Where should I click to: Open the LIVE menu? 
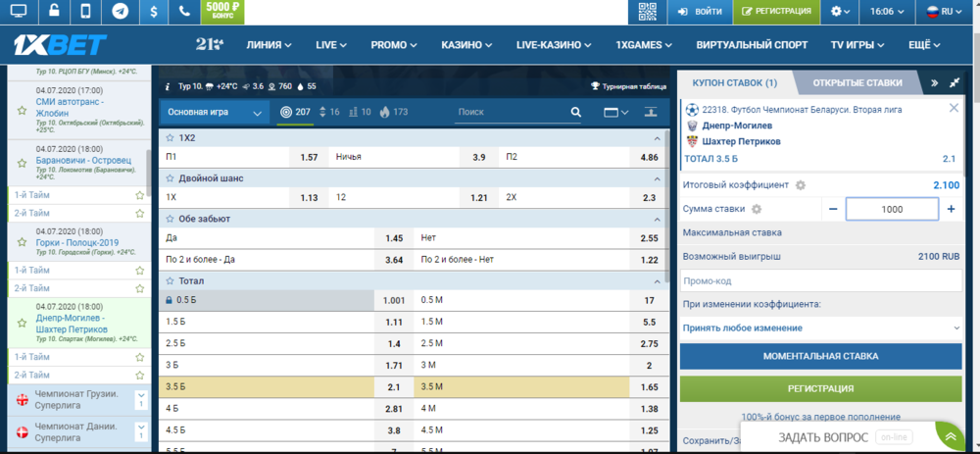tap(331, 45)
